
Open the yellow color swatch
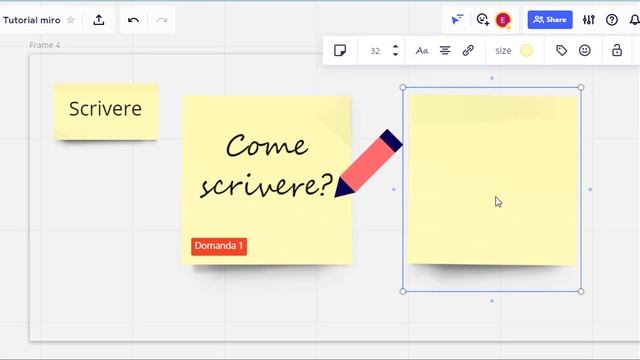click(527, 51)
